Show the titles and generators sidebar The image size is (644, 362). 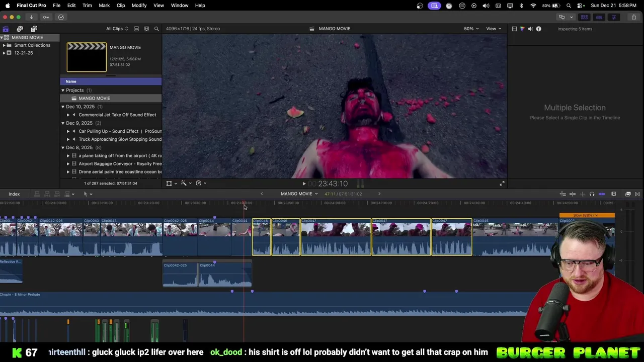(34, 29)
